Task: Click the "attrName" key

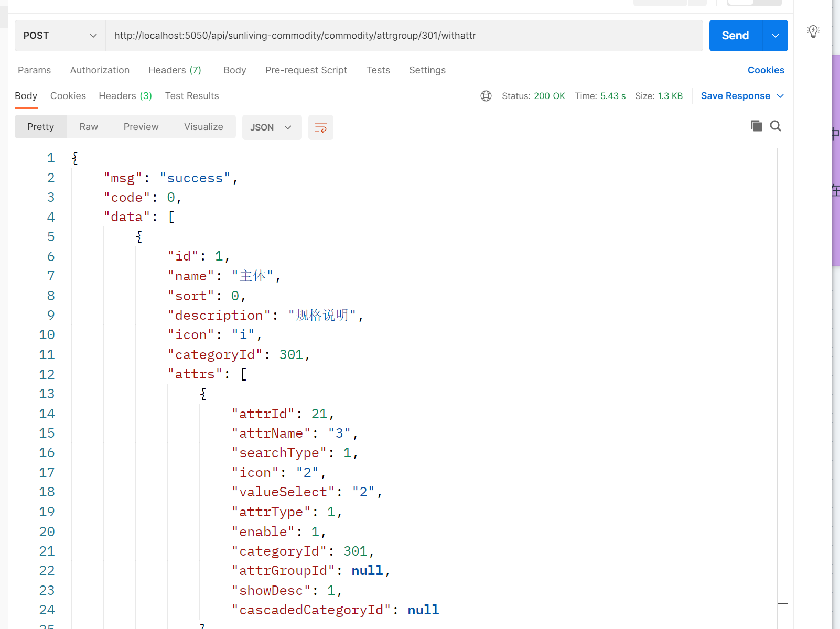Action: [271, 433]
